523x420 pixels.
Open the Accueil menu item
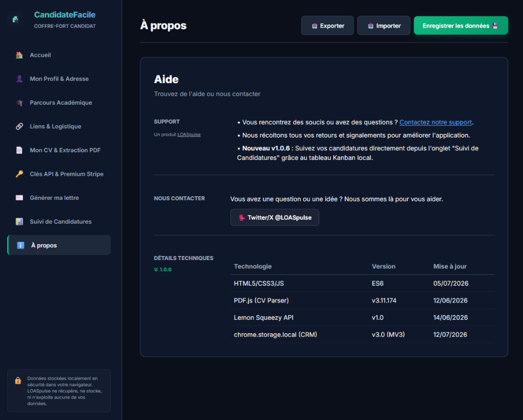[59, 55]
